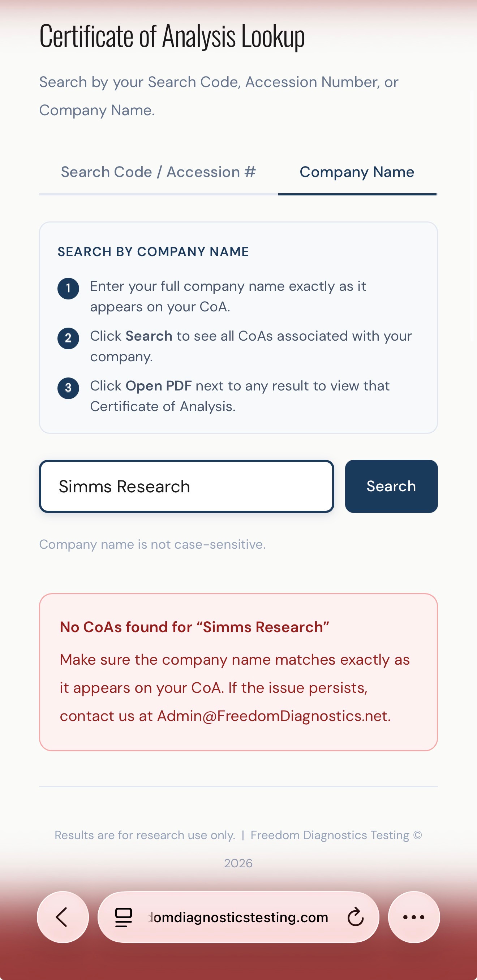The width and height of the screenshot is (477, 980).
Task: Tap the No CoAs found error title
Action: (x=194, y=627)
